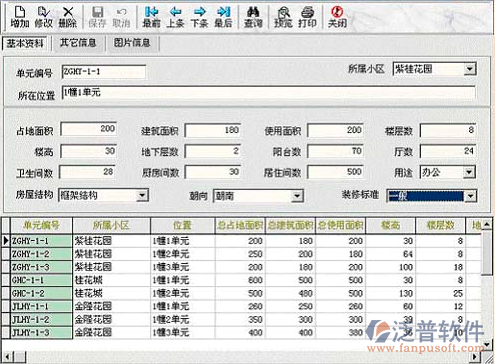The image size is (495, 364).
Task: Click the 单元编号 input field
Action: pos(104,72)
